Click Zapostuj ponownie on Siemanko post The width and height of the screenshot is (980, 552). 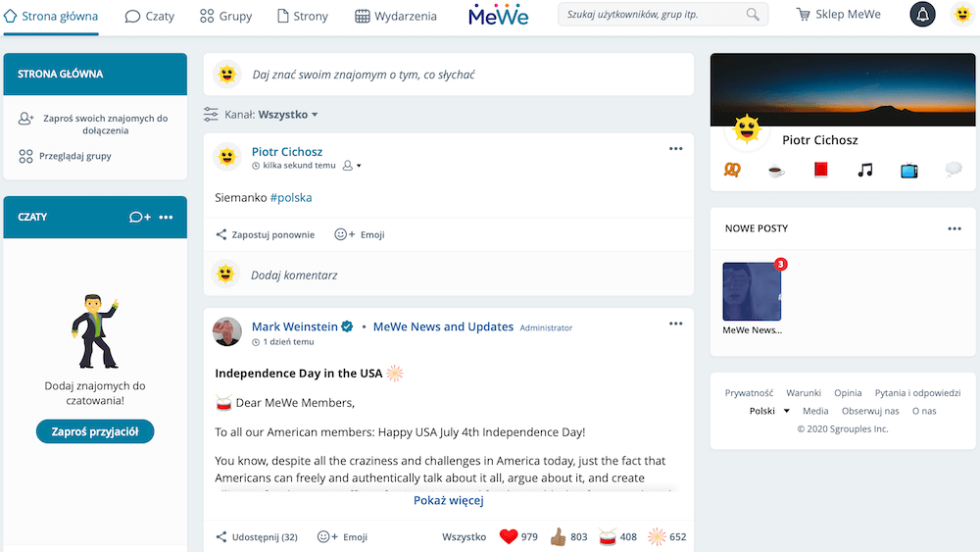pyautogui.click(x=265, y=234)
